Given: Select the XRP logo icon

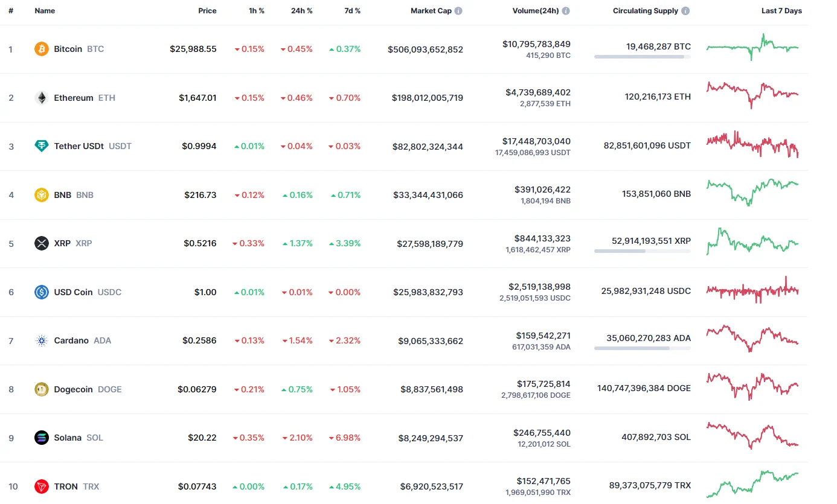Looking at the screenshot, I should click(x=40, y=243).
